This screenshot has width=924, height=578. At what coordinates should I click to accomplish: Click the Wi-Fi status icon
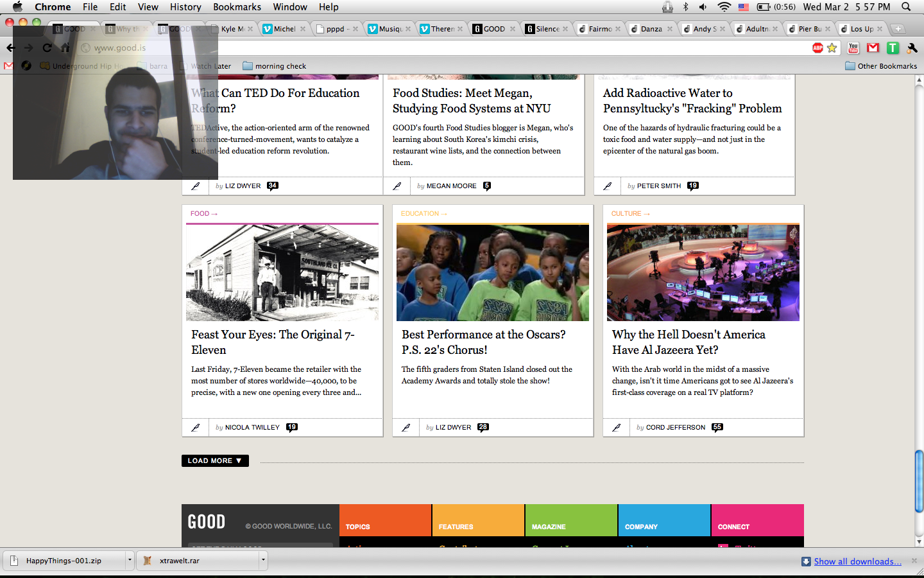pos(724,7)
